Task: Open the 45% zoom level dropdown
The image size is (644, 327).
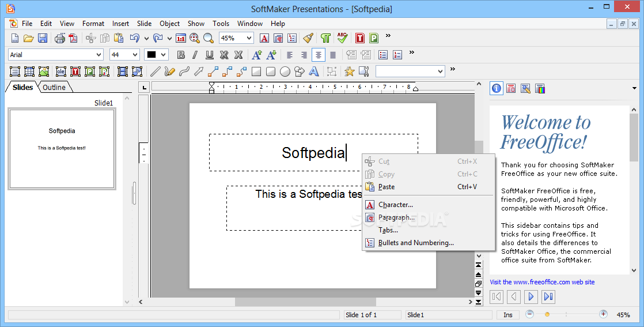Action: 249,38
